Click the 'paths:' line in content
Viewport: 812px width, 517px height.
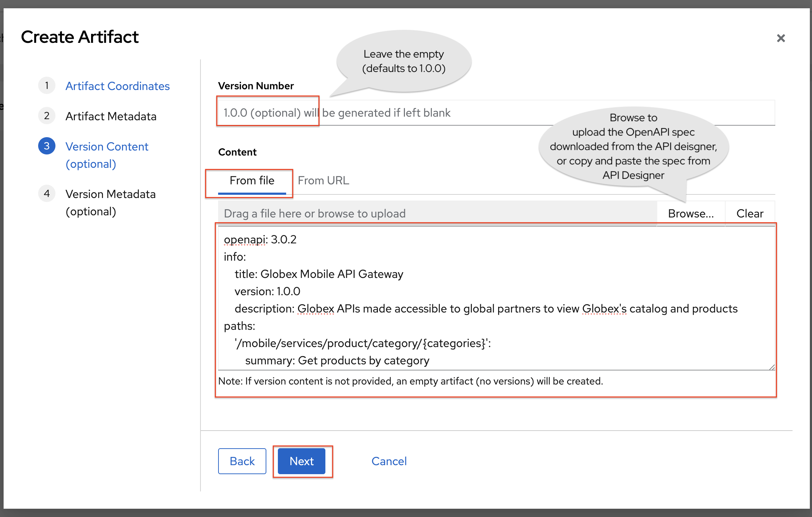(239, 326)
